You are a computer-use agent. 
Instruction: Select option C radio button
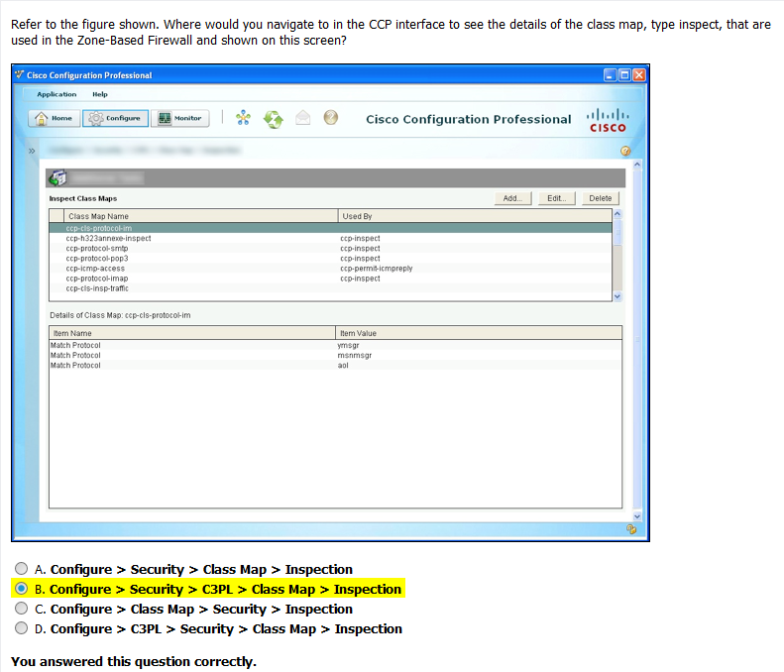pos(21,608)
